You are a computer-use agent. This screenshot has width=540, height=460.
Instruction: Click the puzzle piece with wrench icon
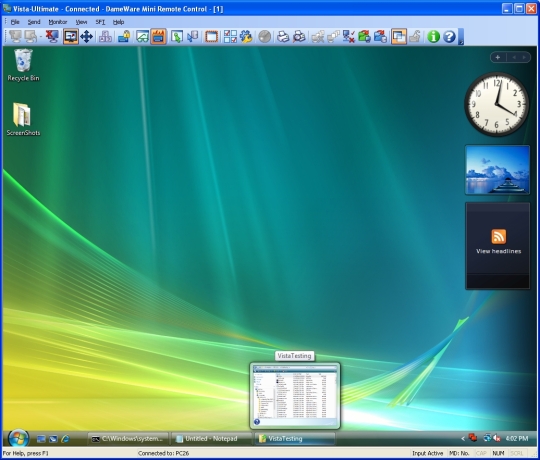tap(246, 36)
